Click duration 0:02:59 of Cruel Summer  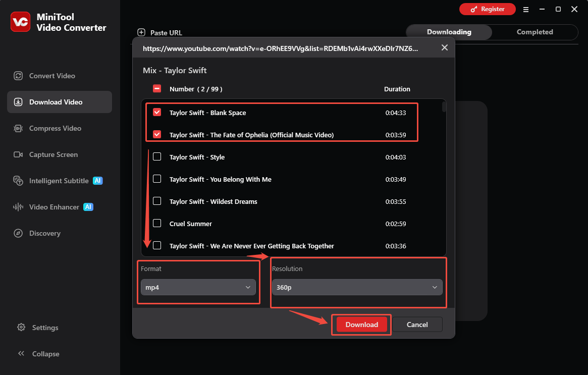(396, 224)
